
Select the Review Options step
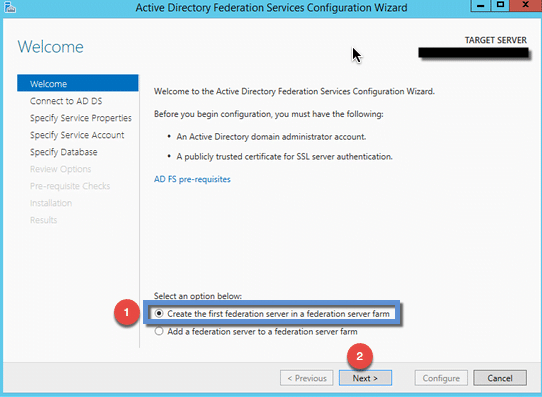[60, 169]
